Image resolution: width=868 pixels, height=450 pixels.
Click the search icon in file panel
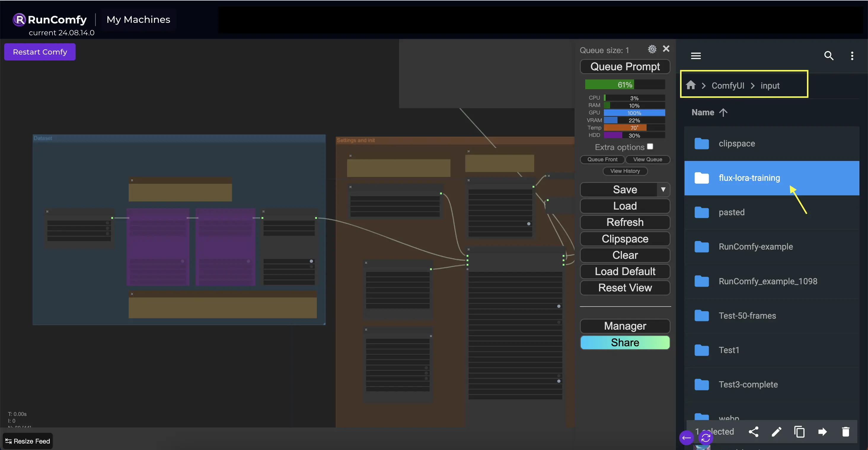[x=828, y=56]
